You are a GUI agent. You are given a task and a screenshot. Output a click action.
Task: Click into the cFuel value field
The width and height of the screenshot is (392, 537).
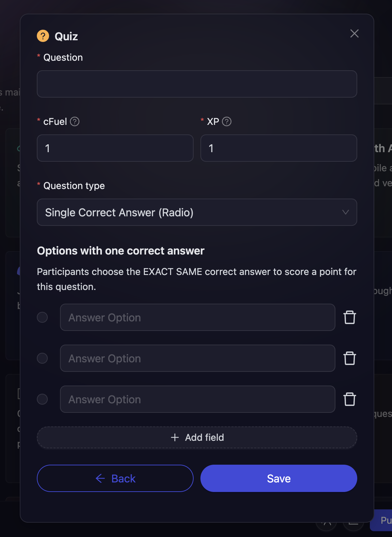pos(115,148)
